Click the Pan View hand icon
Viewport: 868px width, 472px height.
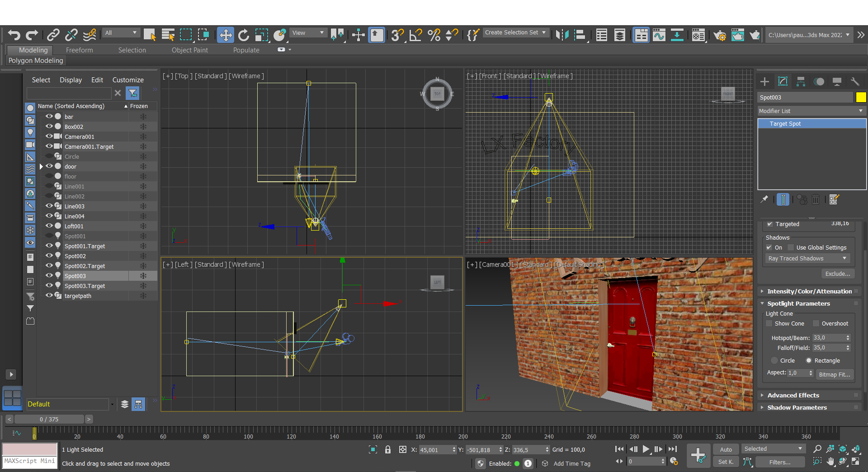pyautogui.click(x=830, y=462)
